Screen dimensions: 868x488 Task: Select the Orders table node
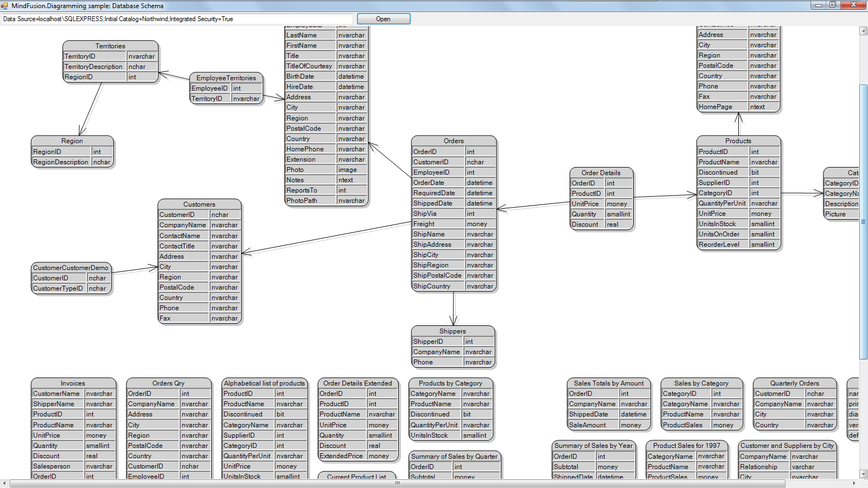click(454, 140)
